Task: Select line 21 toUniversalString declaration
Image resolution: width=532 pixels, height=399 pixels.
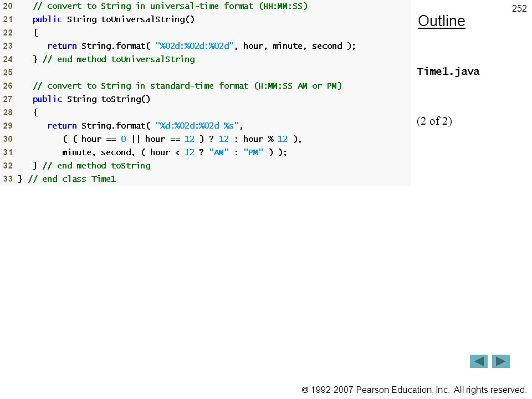Action: tap(114, 19)
